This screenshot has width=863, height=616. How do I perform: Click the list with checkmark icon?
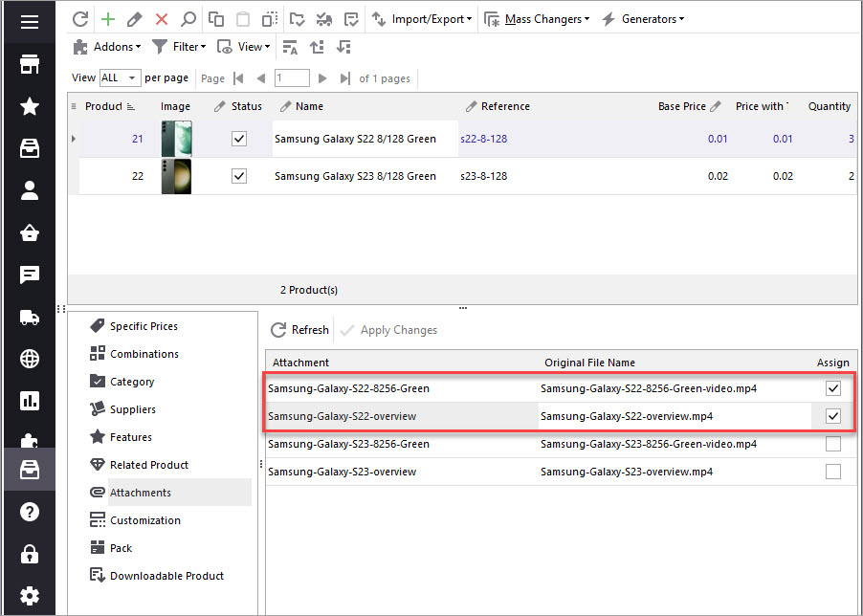pyautogui.click(x=351, y=19)
